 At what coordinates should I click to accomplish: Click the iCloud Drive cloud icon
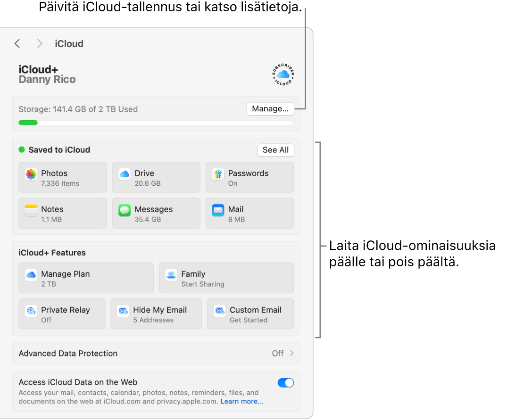(x=125, y=174)
